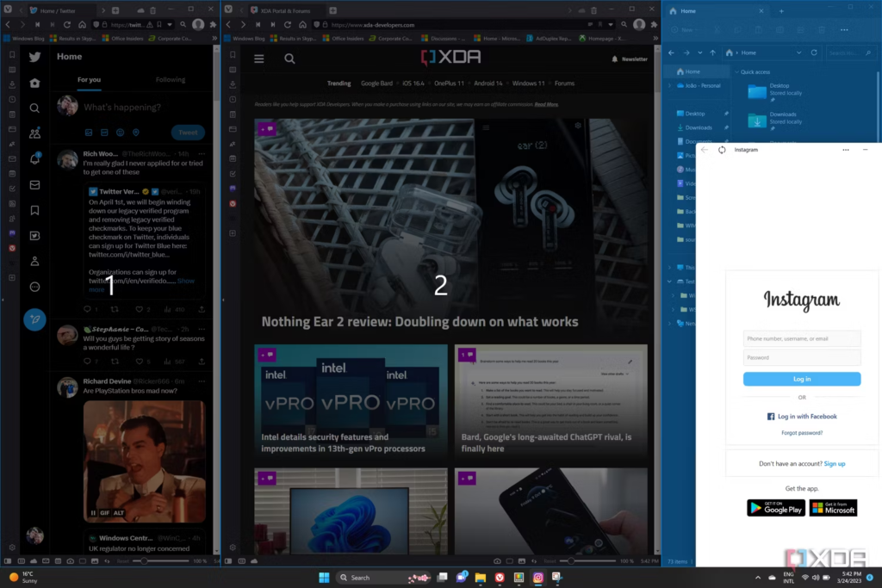Open Twitter Notifications bell icon

[x=34, y=158]
